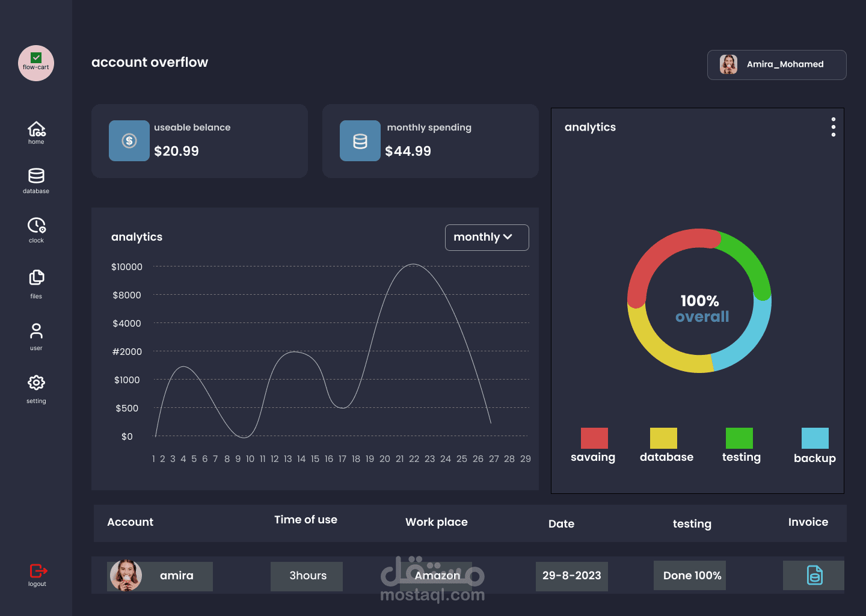
Task: Open database from the sidebar
Action: [36, 180]
